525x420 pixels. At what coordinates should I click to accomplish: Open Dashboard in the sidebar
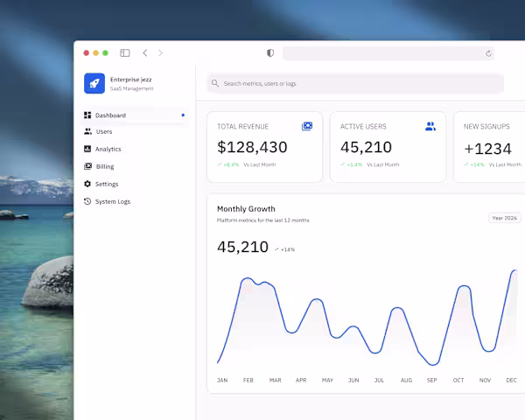(x=135, y=115)
